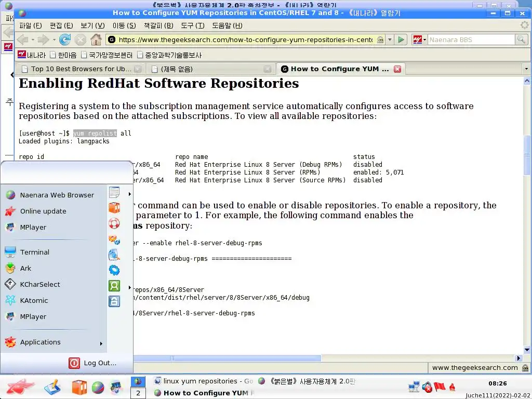
Task: Click the padlock lock session icon
Action: [x=114, y=301]
